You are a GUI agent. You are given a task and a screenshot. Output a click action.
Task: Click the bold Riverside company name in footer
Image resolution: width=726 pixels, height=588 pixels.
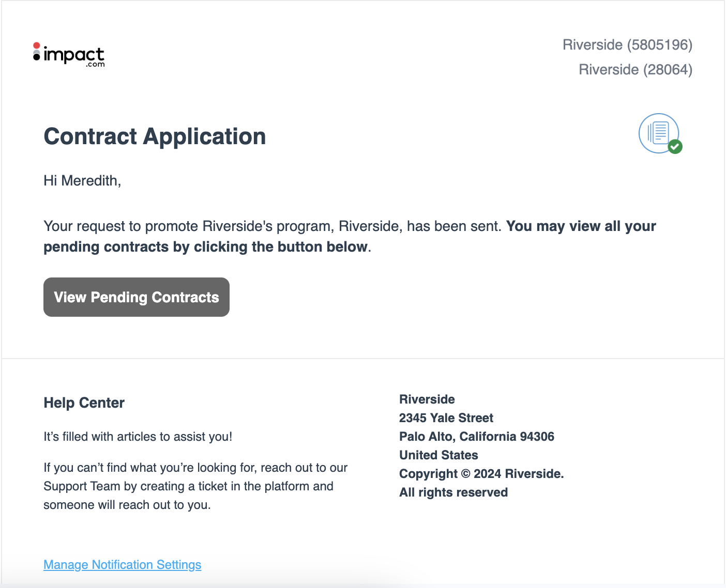pos(427,399)
